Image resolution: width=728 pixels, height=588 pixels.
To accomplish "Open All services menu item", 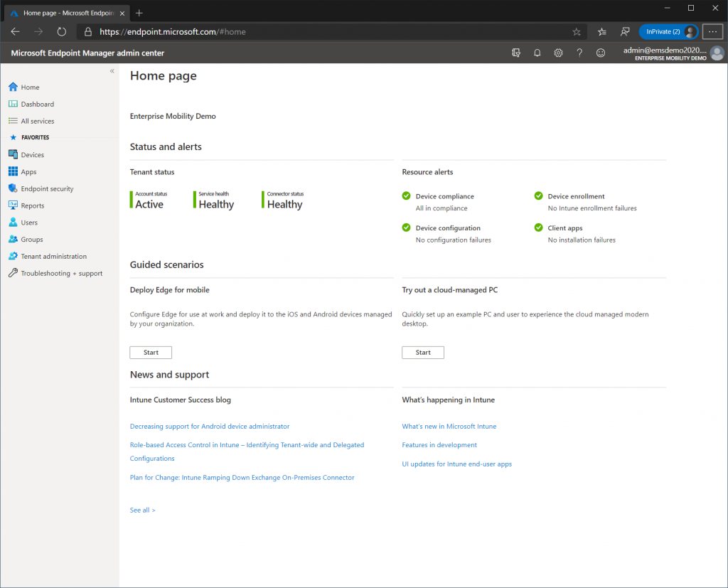I will 38,121.
